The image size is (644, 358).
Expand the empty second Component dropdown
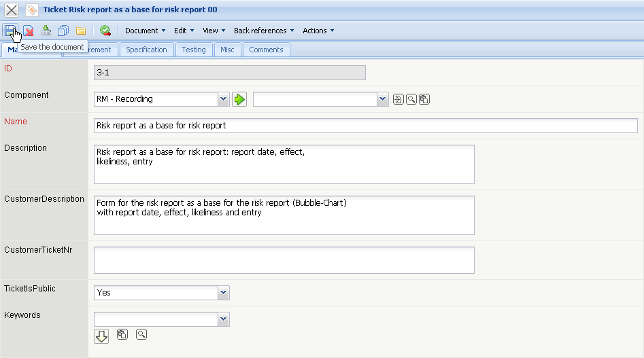[383, 99]
